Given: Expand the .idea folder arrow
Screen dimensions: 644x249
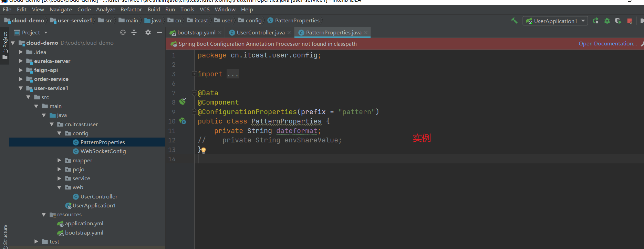Looking at the screenshot, I should coord(21,52).
